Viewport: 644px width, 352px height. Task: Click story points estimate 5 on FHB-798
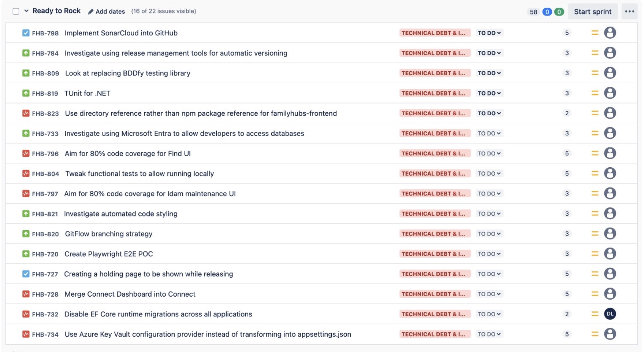coord(567,33)
